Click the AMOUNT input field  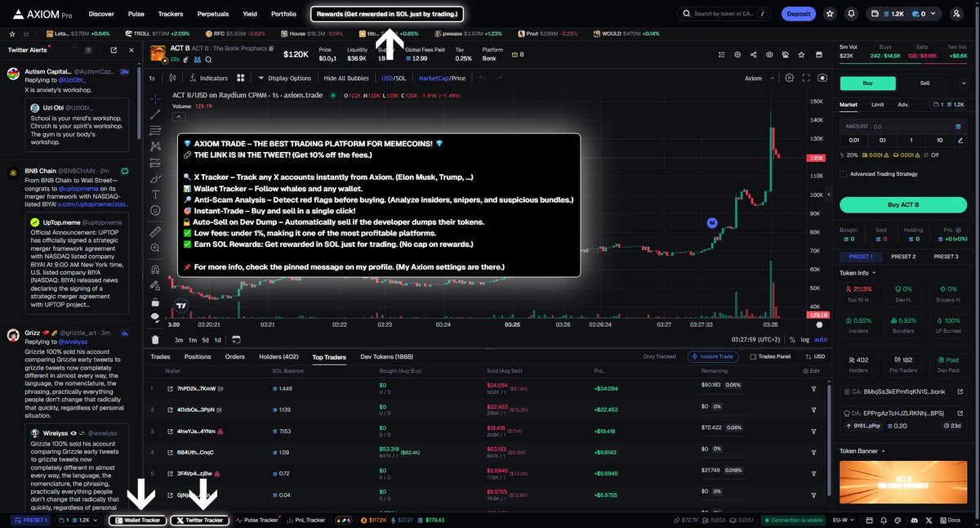click(x=903, y=126)
